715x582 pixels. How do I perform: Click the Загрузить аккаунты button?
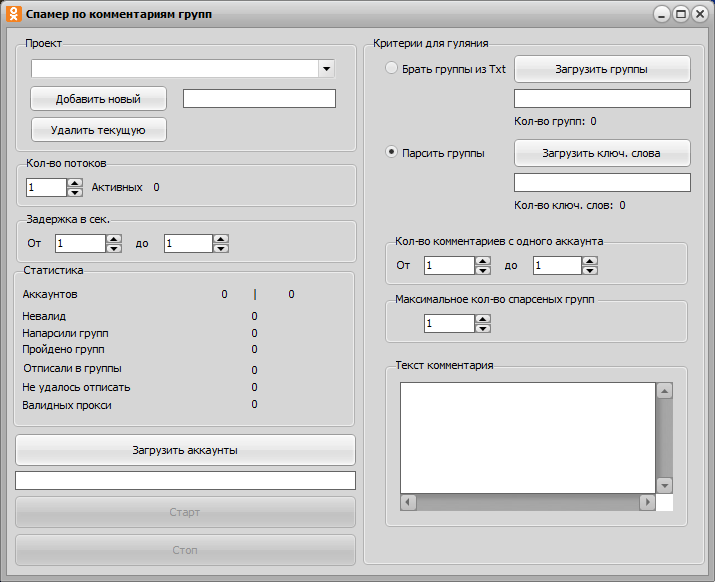coord(185,450)
